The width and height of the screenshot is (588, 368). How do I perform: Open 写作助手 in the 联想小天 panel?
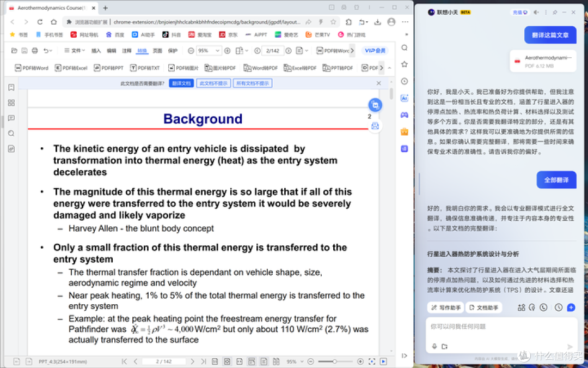445,307
